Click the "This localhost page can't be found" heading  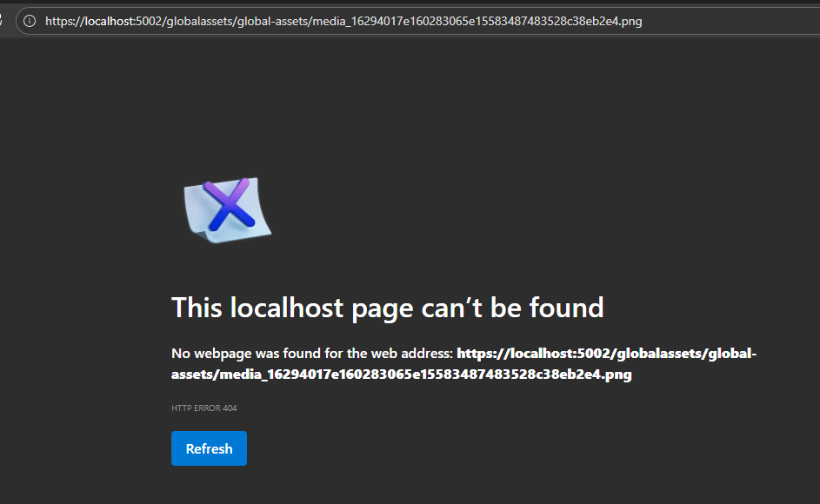[388, 308]
